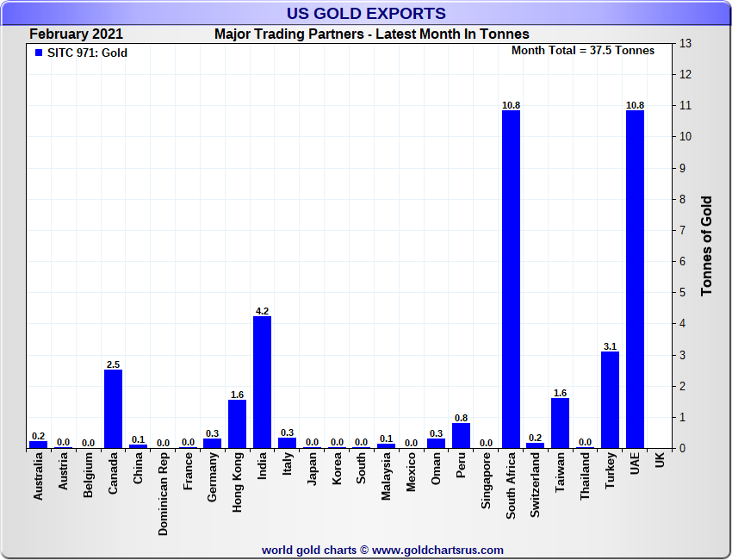Click the 'US GOLD EXPORTS' chart title
The width and height of the screenshot is (732, 560).
pyautogui.click(x=366, y=13)
